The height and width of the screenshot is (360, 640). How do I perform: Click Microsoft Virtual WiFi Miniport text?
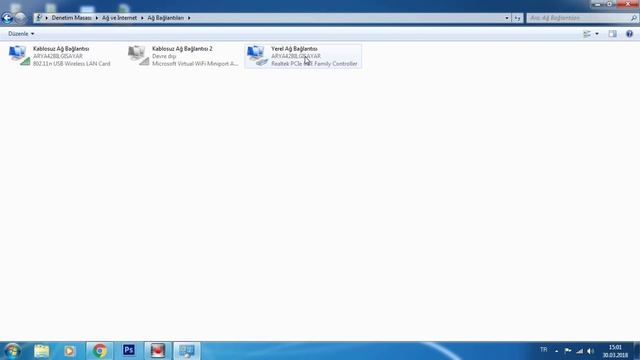(x=195, y=64)
